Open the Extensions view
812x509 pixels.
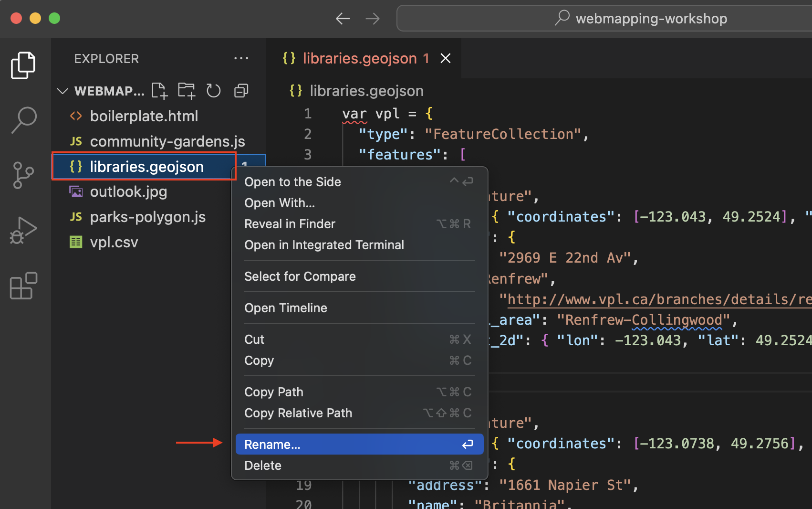click(23, 286)
